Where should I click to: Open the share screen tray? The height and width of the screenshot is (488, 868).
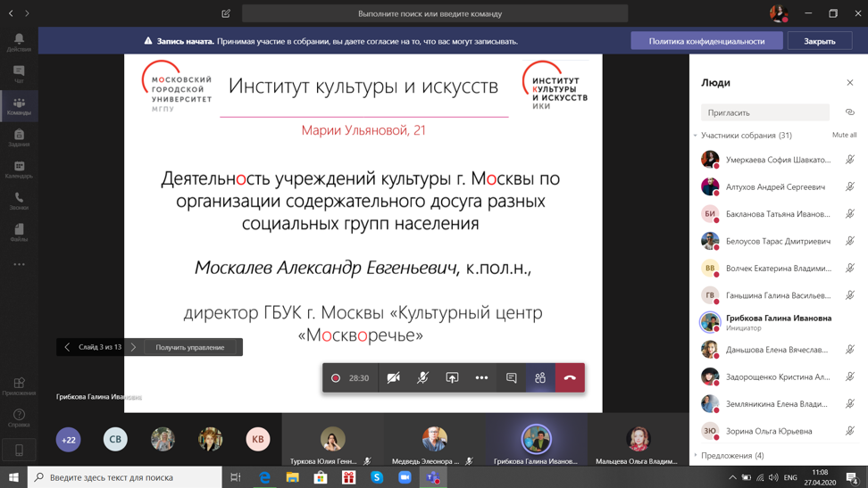point(452,378)
